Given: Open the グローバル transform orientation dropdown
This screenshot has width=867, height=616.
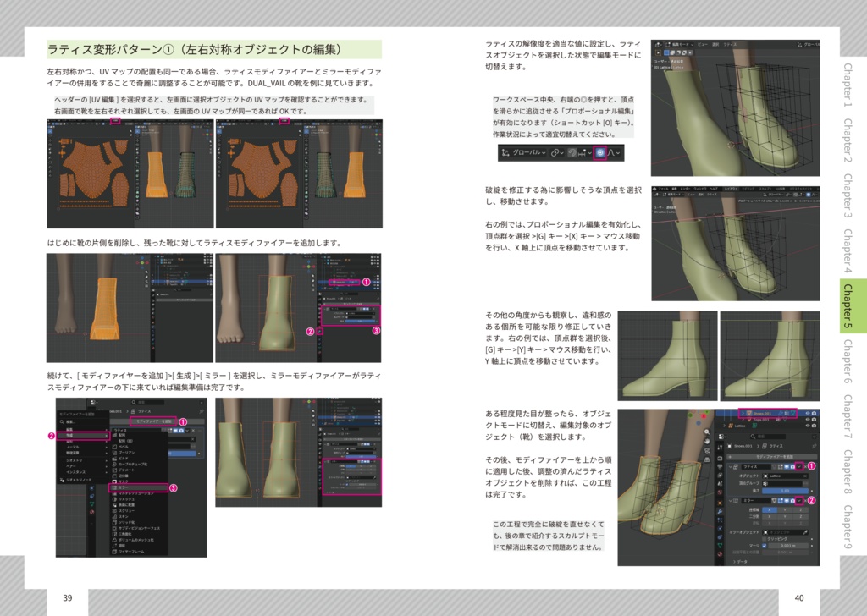Looking at the screenshot, I should [528, 151].
